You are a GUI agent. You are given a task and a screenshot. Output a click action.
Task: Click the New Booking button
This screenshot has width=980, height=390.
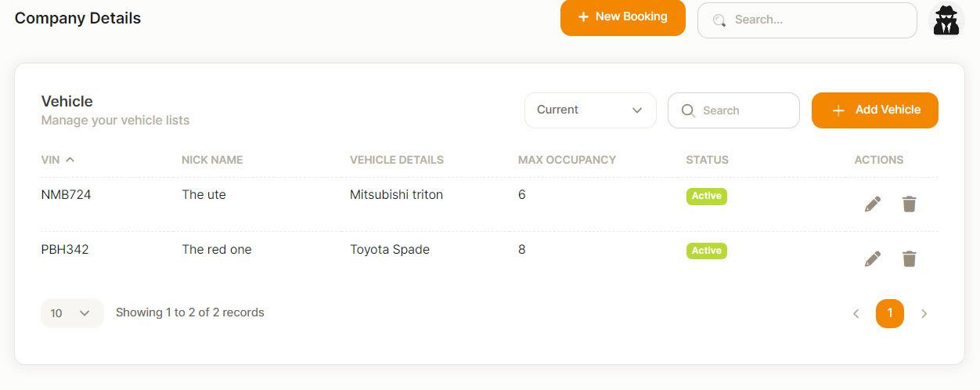coord(623,17)
